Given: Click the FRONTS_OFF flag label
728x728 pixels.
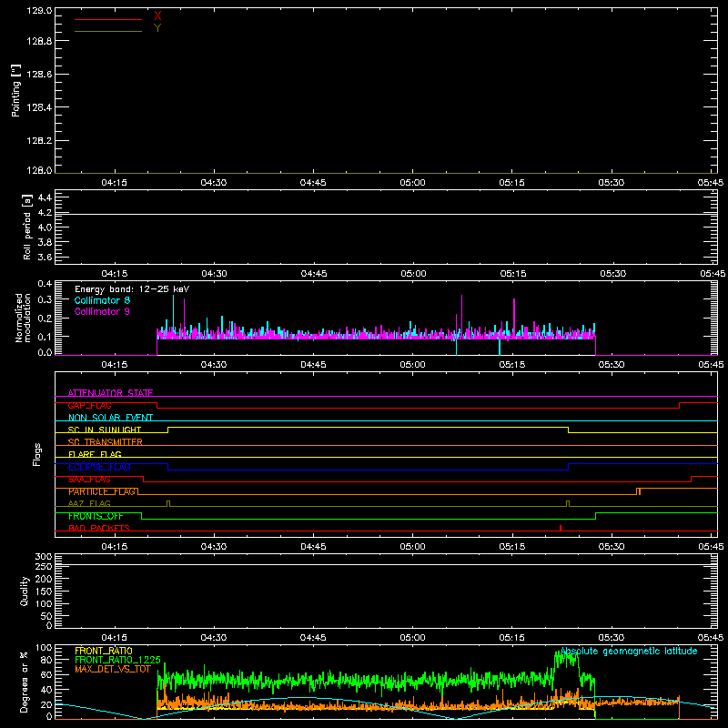Looking at the screenshot, I should point(96,516).
